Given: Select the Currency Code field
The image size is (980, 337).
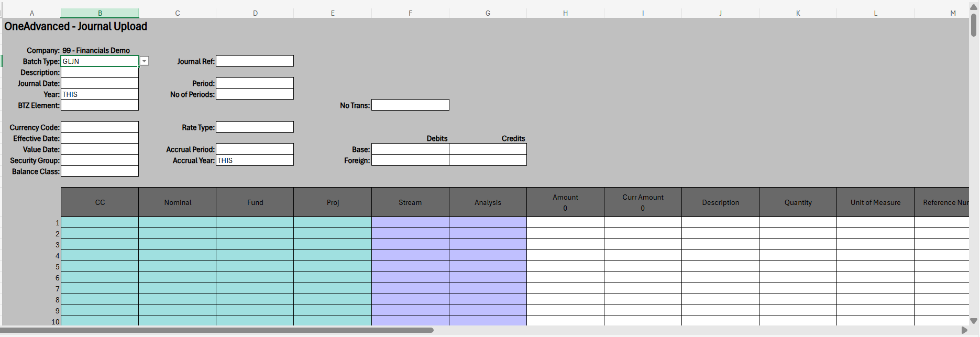Looking at the screenshot, I should tap(100, 127).
